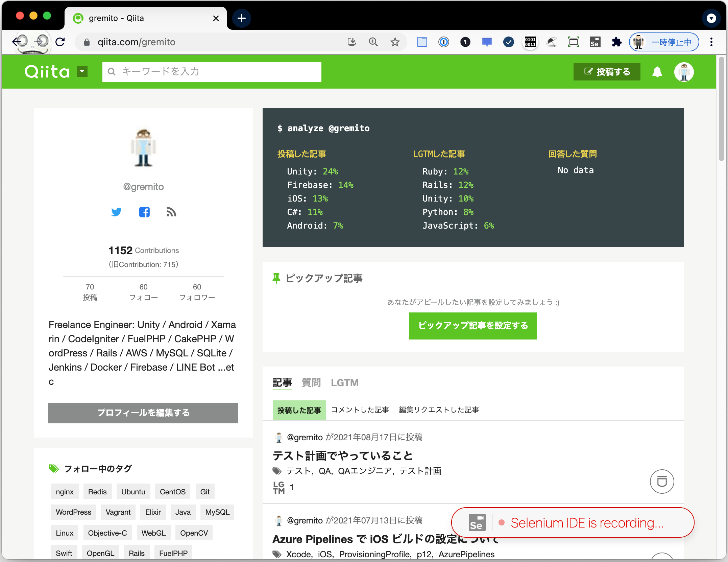Expand the dropdown arrow beside Qiita logo
This screenshot has width=728, height=562.
[x=82, y=72]
